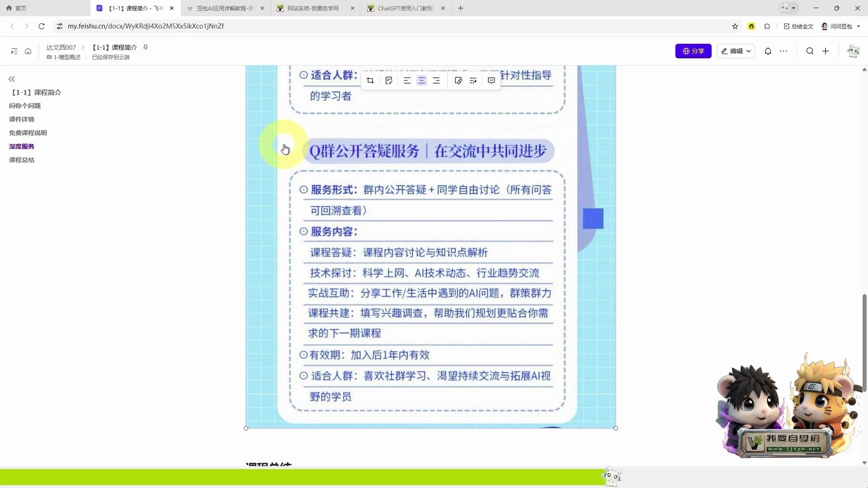Switch to the 豆包AI应用详解教程 tab
This screenshot has width=868, height=488.
click(x=225, y=8)
